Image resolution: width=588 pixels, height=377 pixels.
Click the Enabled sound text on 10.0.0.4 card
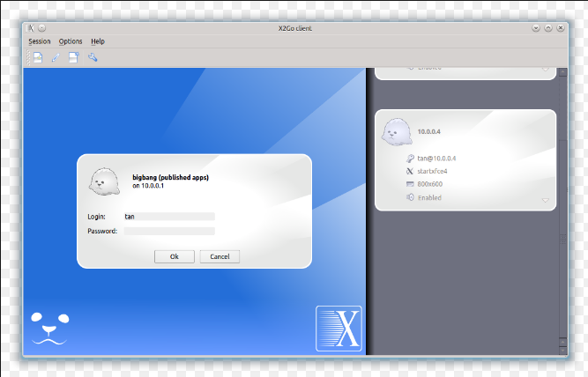click(429, 197)
